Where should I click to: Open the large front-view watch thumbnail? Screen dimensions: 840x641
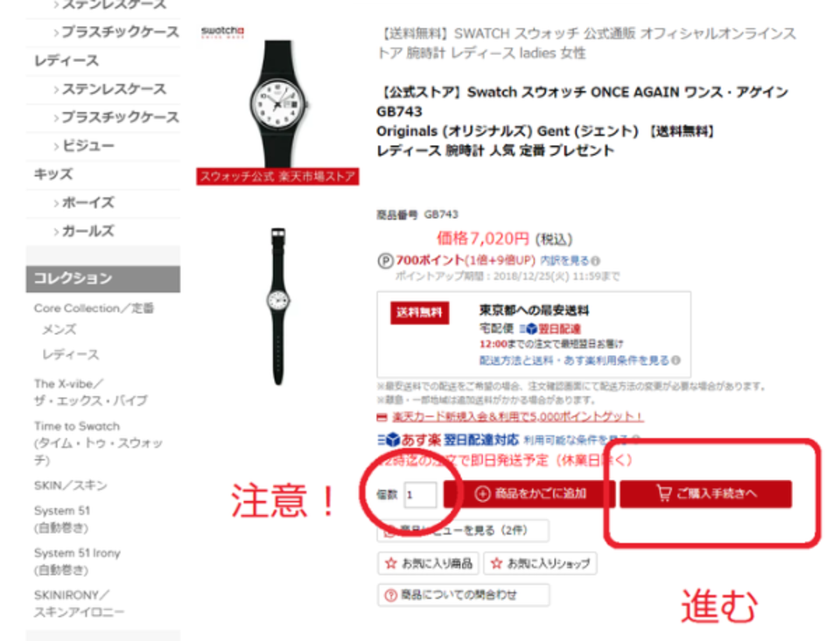[x=277, y=105]
